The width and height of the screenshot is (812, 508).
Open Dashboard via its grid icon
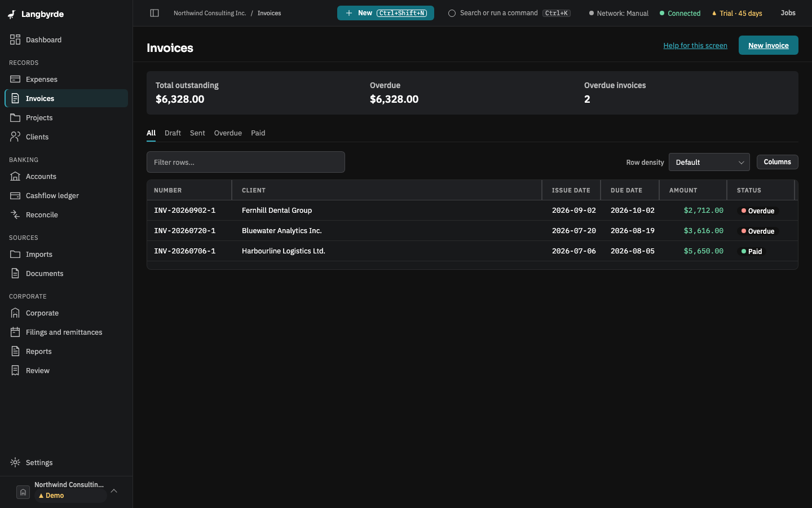pyautogui.click(x=15, y=40)
